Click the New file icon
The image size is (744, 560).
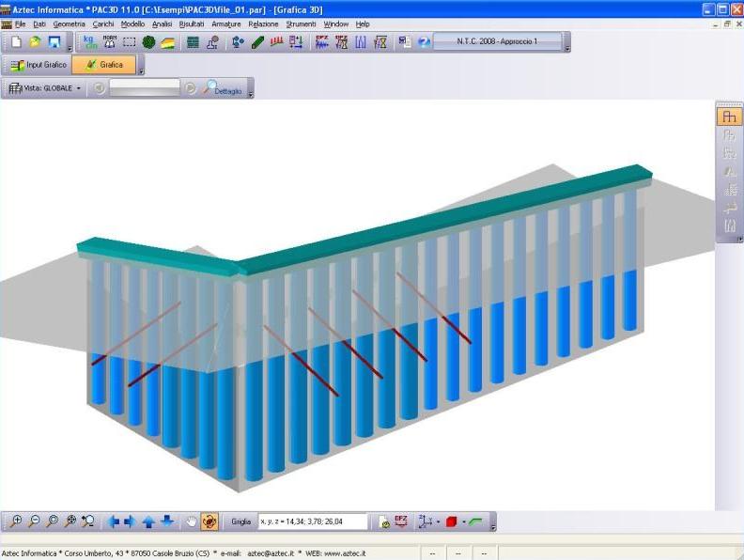(x=16, y=42)
